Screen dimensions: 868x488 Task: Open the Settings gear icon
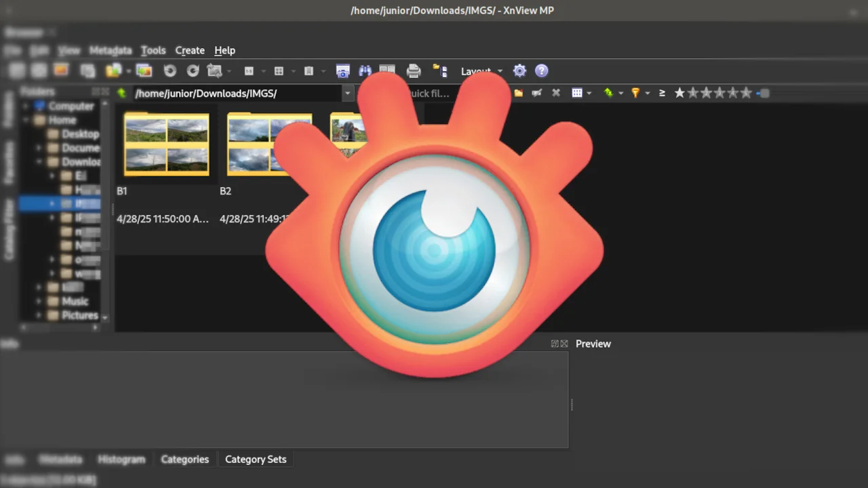(x=519, y=70)
